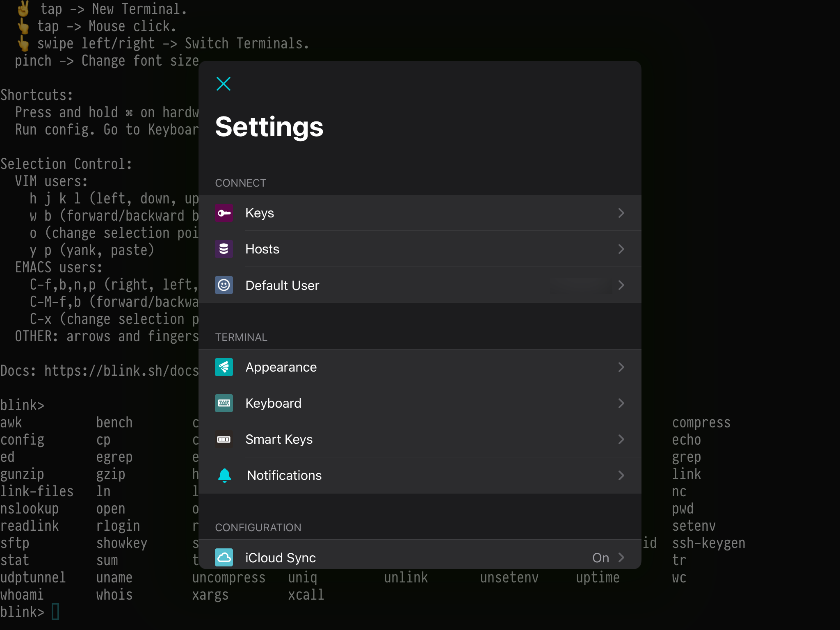Image resolution: width=840 pixels, height=630 pixels.
Task: Expand the Hosts row chevron
Action: point(621,249)
